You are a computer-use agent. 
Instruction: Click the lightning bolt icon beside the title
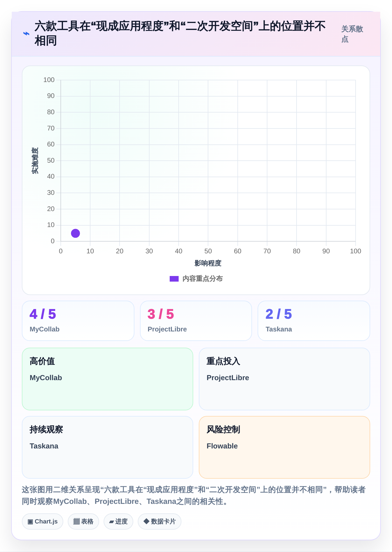(26, 34)
